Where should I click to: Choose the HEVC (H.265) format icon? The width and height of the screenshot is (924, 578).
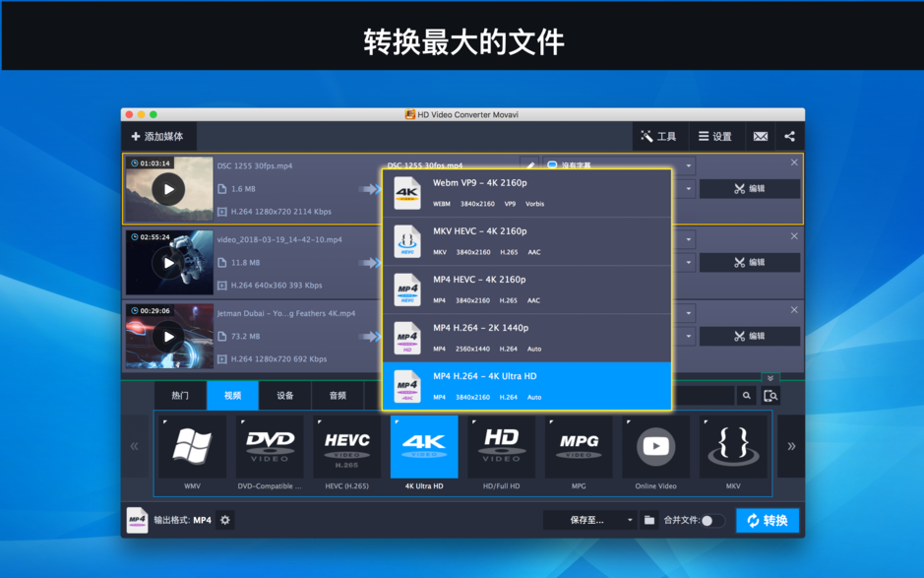point(346,446)
